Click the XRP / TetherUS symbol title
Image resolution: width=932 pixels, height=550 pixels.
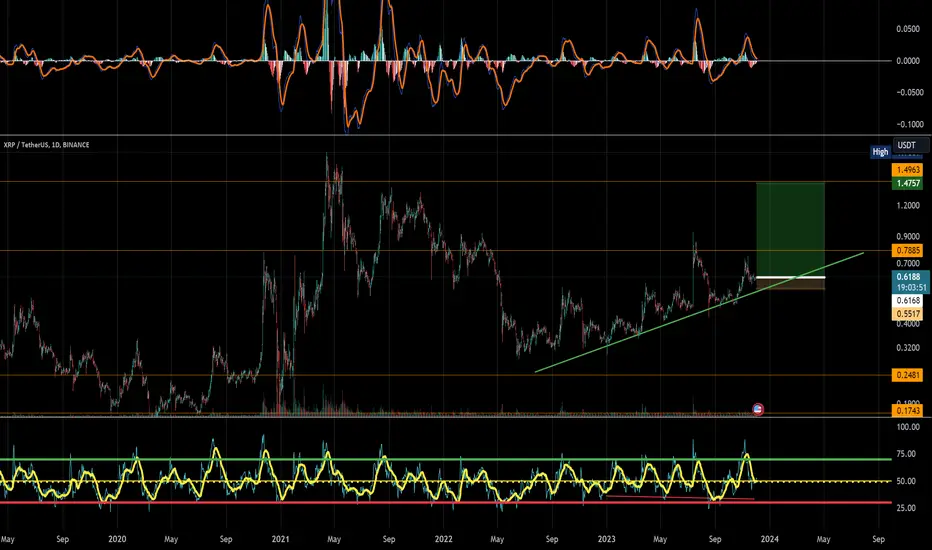coord(46,144)
